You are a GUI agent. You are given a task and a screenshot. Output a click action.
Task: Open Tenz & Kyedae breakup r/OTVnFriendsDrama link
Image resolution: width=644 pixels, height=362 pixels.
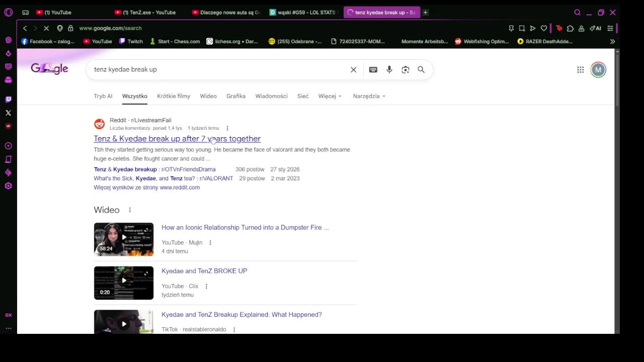pyautogui.click(x=154, y=169)
